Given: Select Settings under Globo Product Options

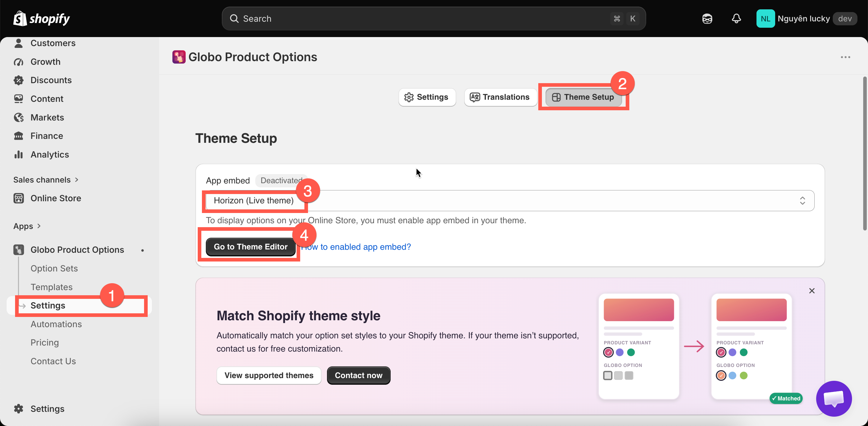Looking at the screenshot, I should tap(79, 305).
